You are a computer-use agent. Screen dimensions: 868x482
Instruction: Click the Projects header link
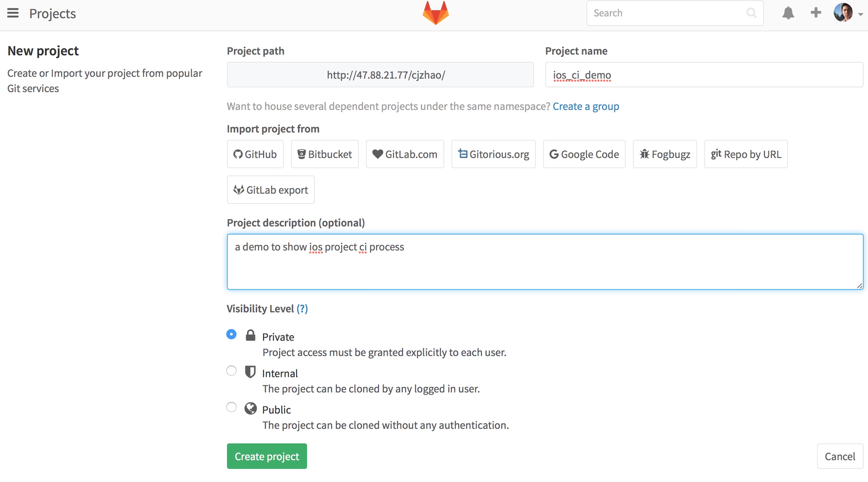point(52,13)
